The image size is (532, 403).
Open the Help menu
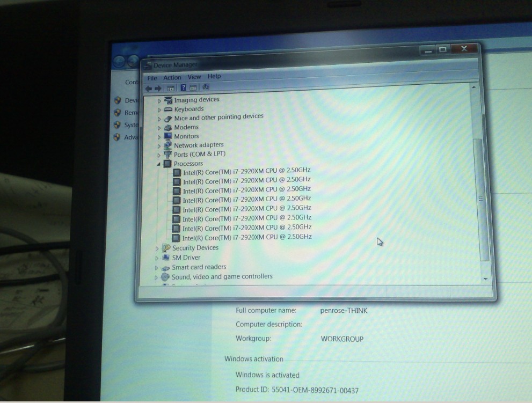[214, 76]
